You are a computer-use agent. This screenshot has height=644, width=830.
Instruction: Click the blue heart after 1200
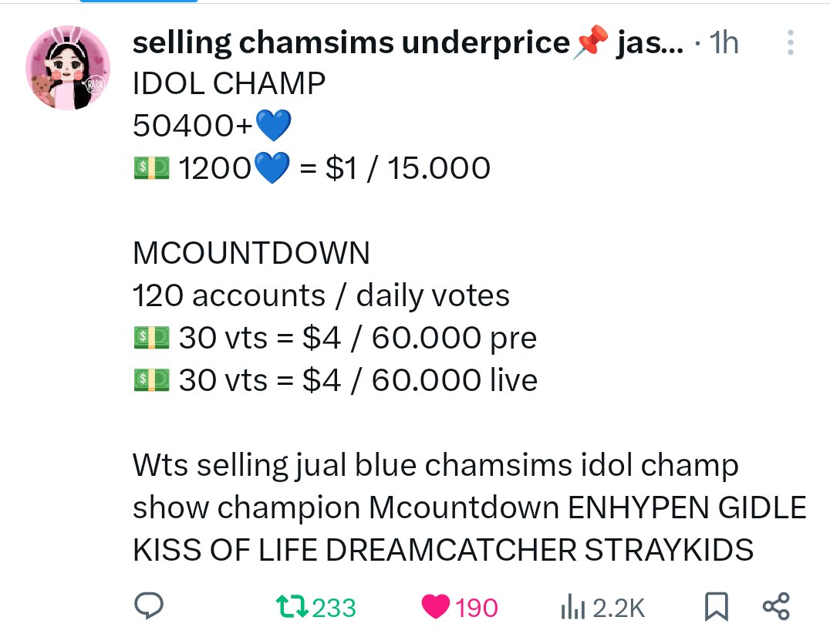(272, 167)
